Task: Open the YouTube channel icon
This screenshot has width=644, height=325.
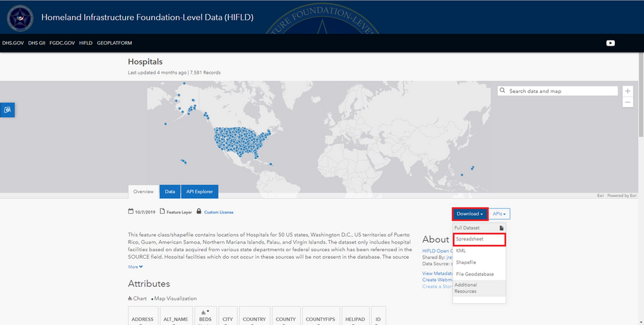Action: [611, 43]
